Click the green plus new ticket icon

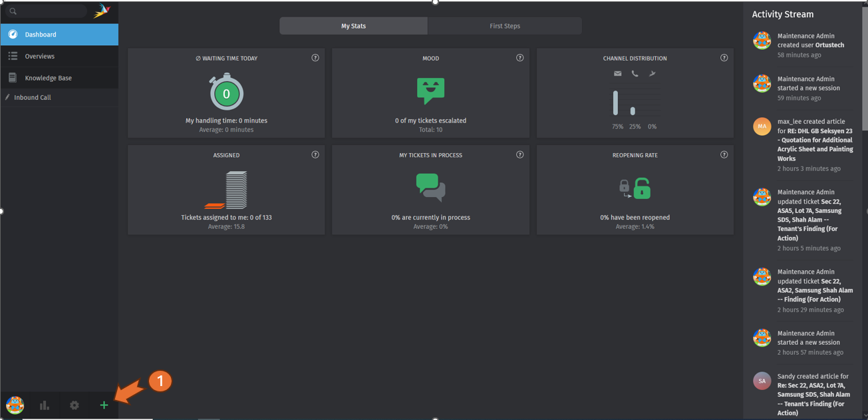point(104,405)
